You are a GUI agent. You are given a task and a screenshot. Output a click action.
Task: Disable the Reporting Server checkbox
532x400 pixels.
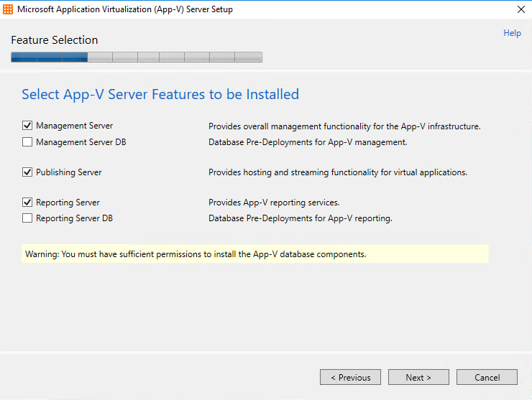pyautogui.click(x=27, y=203)
